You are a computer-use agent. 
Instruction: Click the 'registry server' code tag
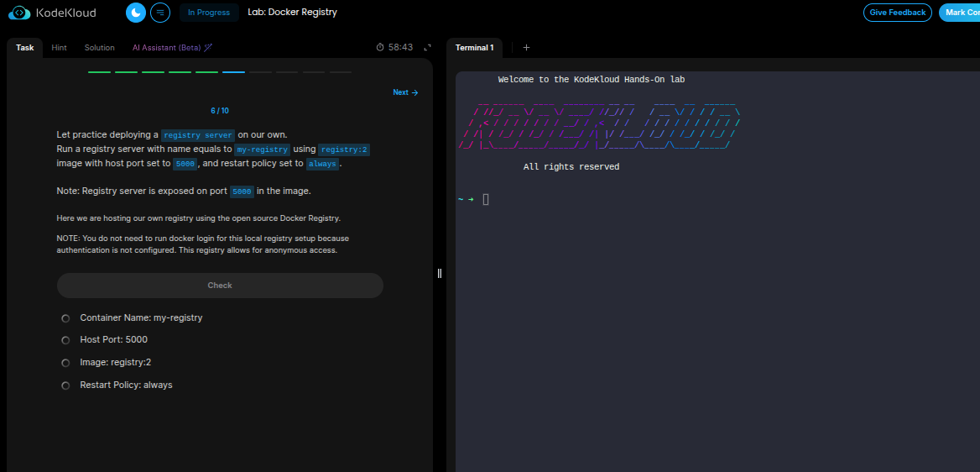coord(198,135)
